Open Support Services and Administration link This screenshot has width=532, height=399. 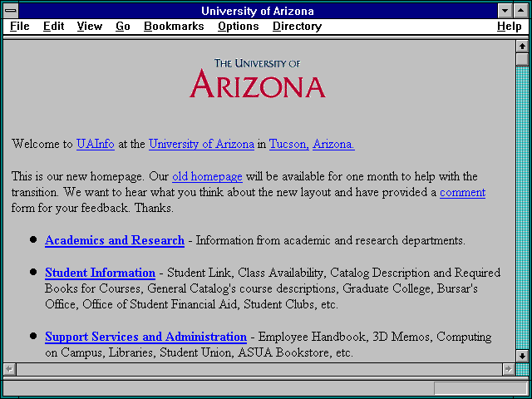(145, 337)
